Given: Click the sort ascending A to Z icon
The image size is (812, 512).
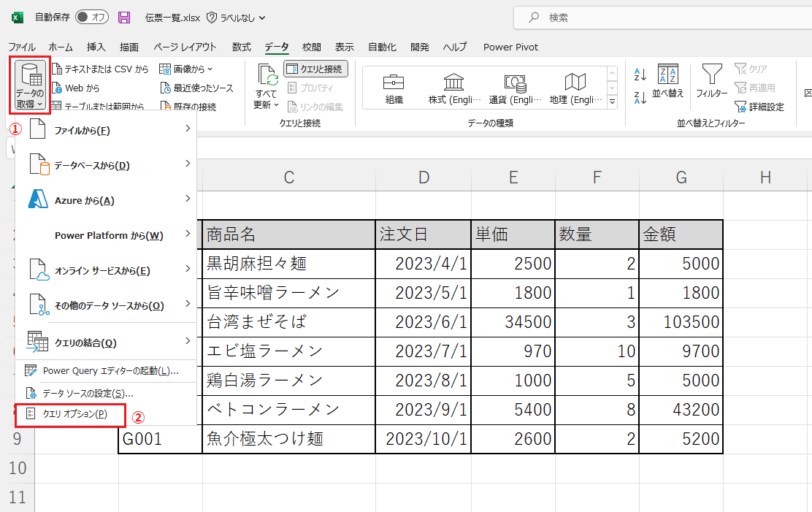Looking at the screenshot, I should pos(640,74).
